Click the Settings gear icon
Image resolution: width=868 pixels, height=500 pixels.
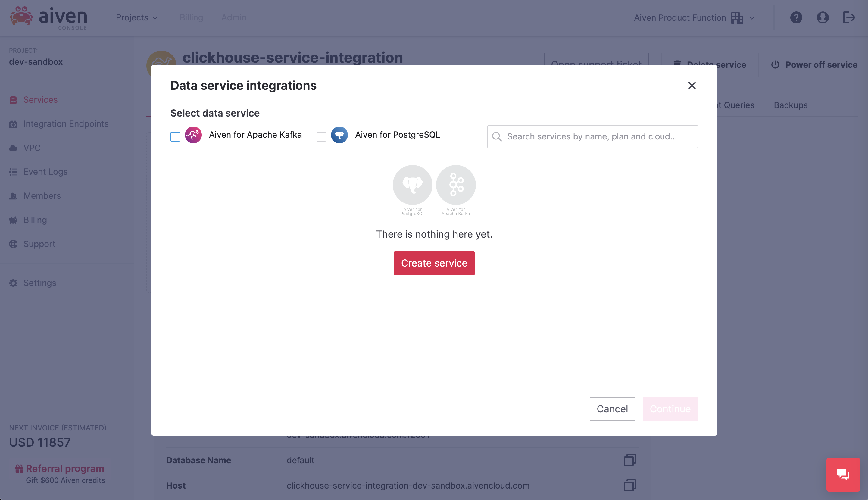pyautogui.click(x=13, y=283)
